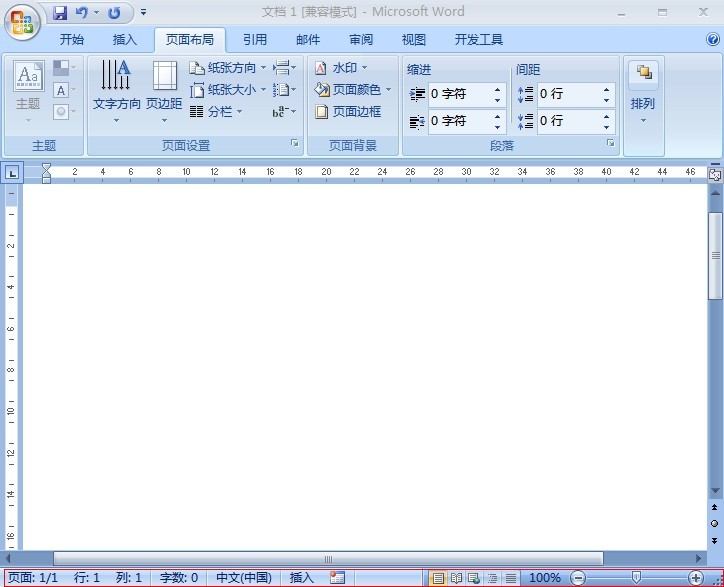The width and height of the screenshot is (724, 587).
Task: Open Word help question mark icon
Action: point(712,40)
